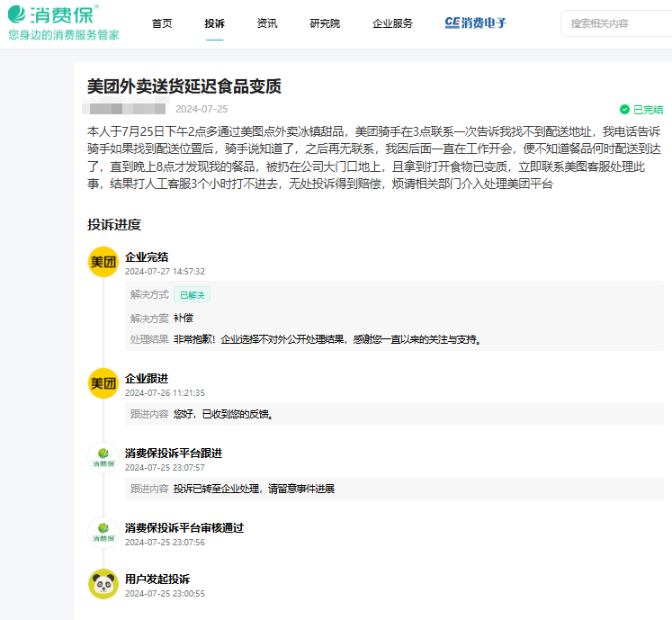Click the 消费保投诉平台跟进 step title
Image resolution: width=672 pixels, height=620 pixels.
pyautogui.click(x=174, y=454)
